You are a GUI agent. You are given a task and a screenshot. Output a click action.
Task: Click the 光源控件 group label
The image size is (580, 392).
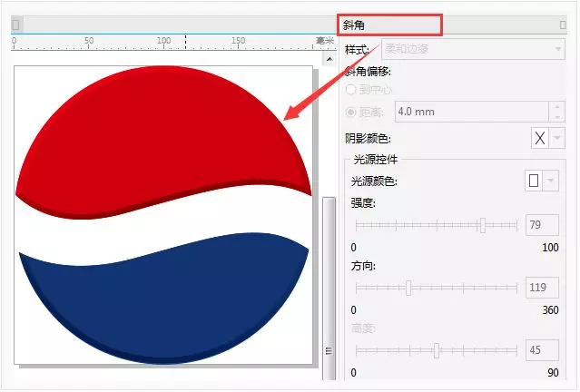tap(376, 160)
